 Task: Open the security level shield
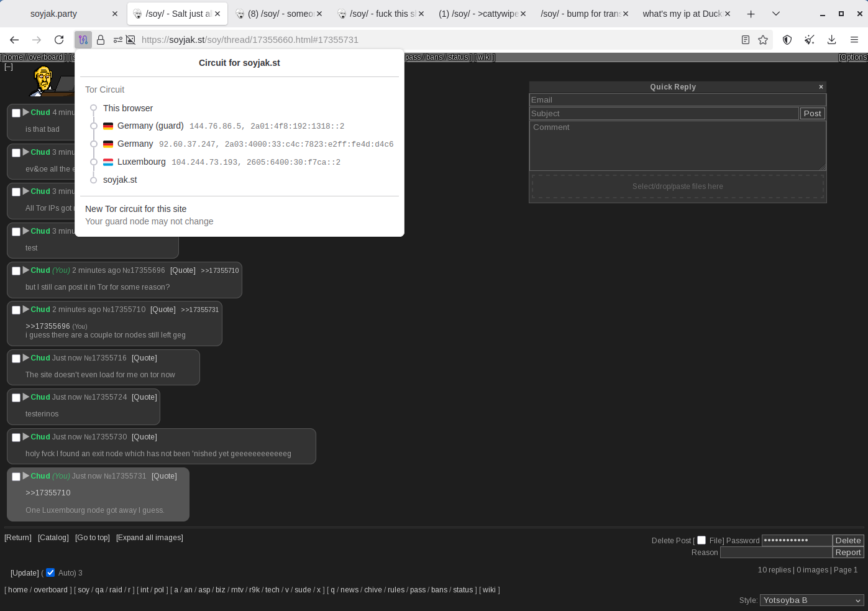click(x=787, y=40)
